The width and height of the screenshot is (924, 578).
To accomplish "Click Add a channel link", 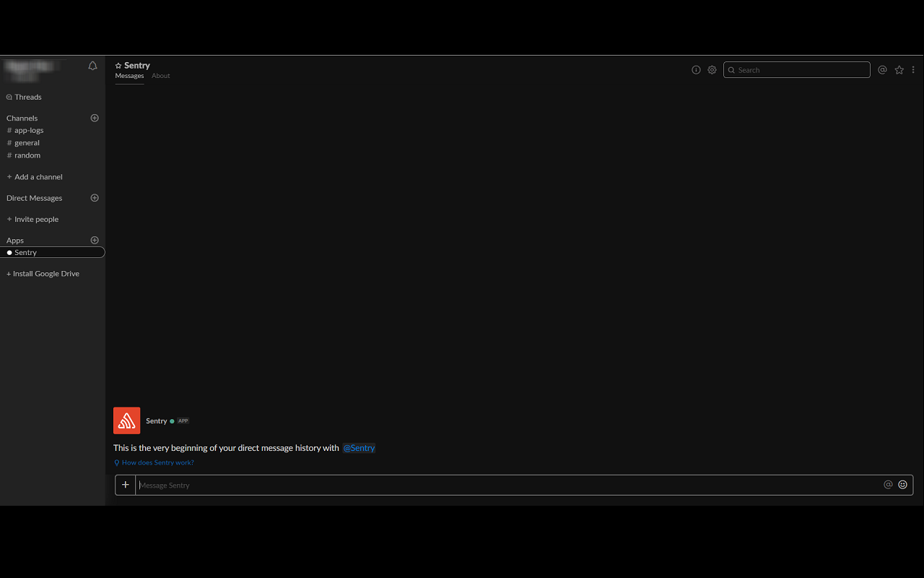I will pos(35,177).
